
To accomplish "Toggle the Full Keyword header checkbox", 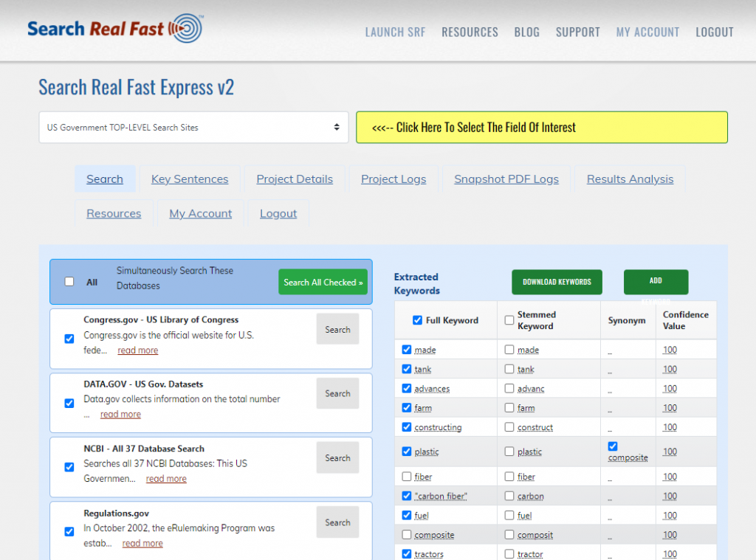I will click(x=418, y=320).
